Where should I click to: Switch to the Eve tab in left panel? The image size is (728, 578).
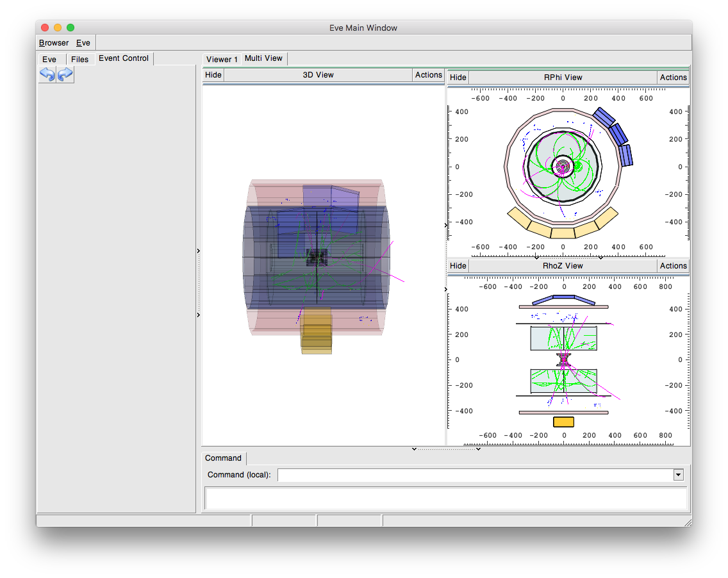tap(49, 59)
